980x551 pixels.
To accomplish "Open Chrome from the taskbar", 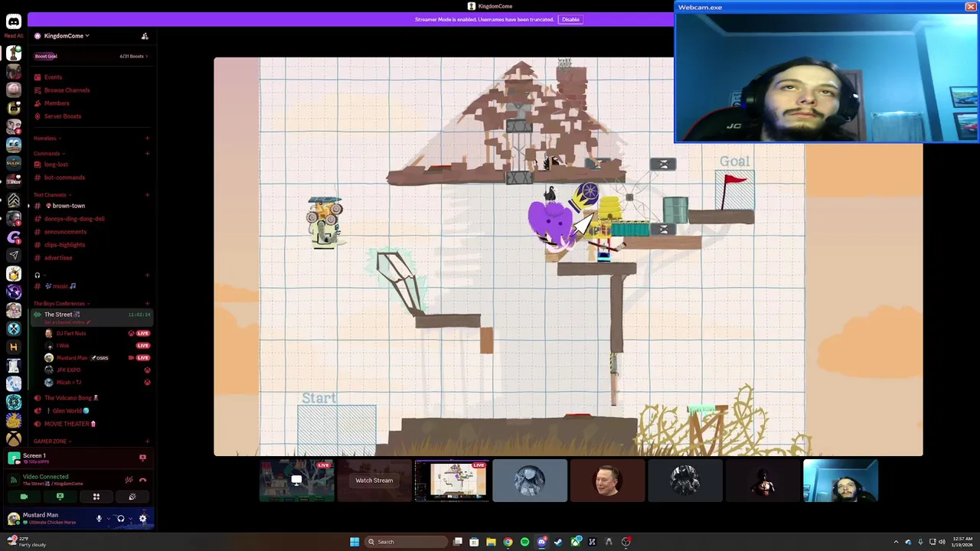I will [508, 542].
